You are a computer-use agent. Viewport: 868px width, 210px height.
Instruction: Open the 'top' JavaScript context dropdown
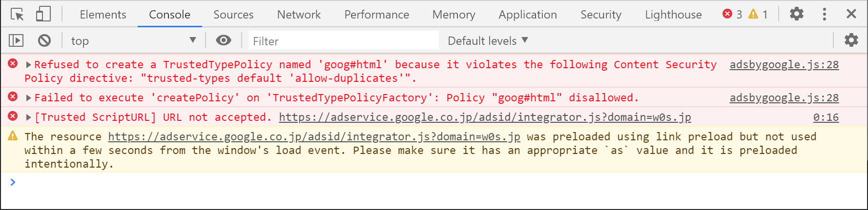pyautogui.click(x=133, y=40)
